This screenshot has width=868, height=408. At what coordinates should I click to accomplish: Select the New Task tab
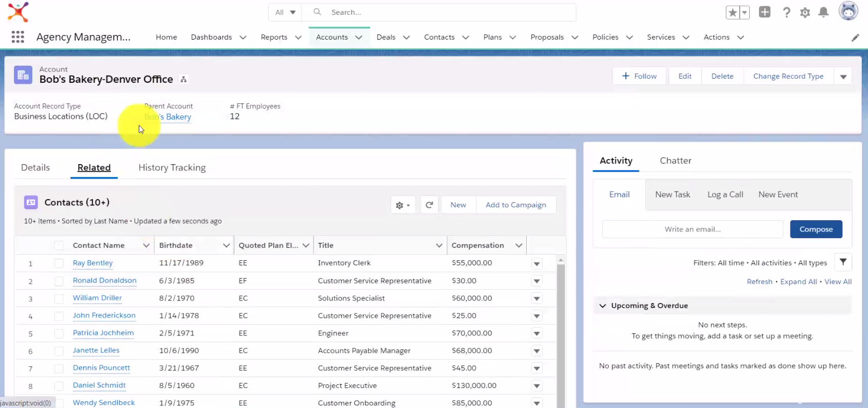click(x=672, y=194)
